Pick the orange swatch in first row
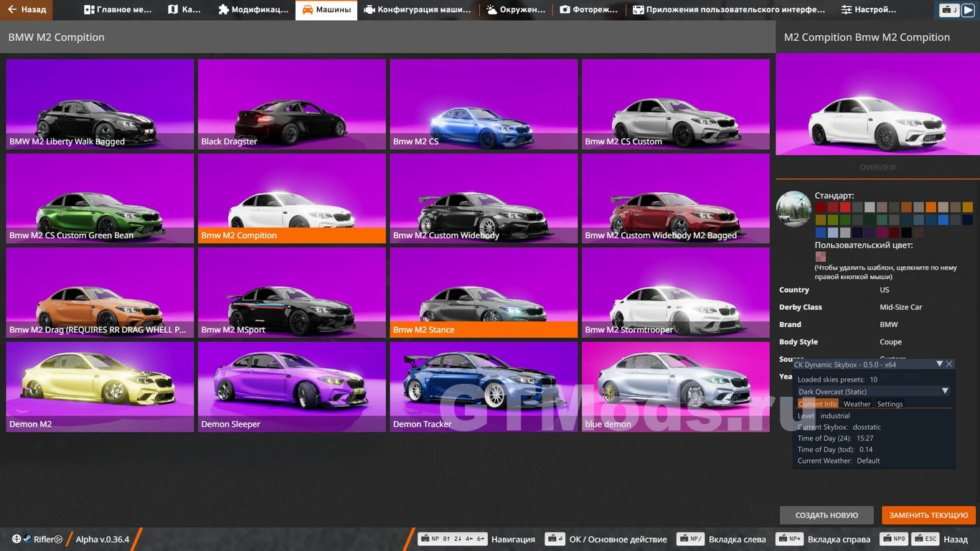The height and width of the screenshot is (551, 980). point(930,207)
